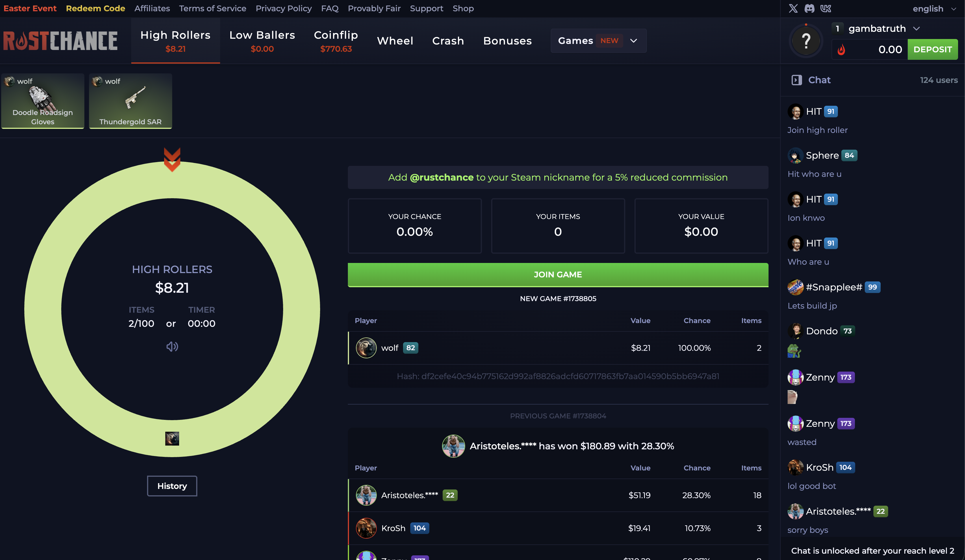
Task: Click the PREVIOUS GAME #1738804 label
Action: click(x=558, y=416)
